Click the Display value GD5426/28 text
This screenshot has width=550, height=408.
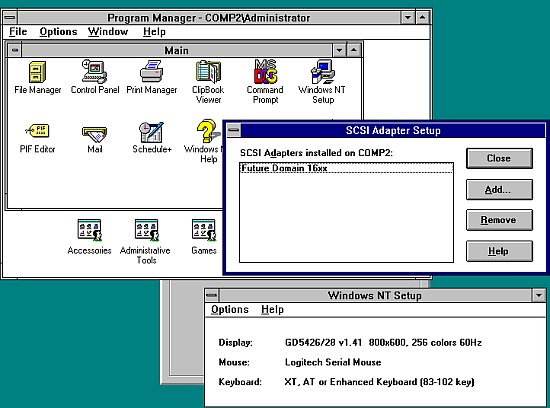pyautogui.click(x=383, y=342)
